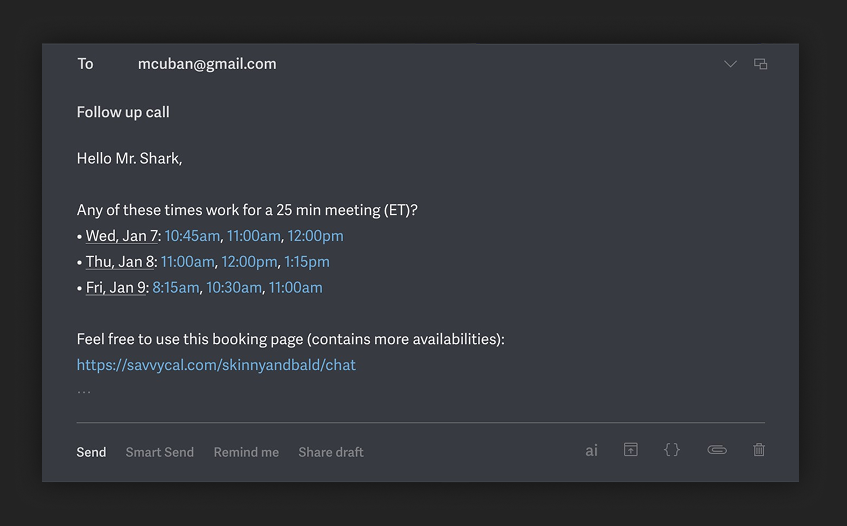
Task: Click Remind me option
Action: tap(246, 452)
